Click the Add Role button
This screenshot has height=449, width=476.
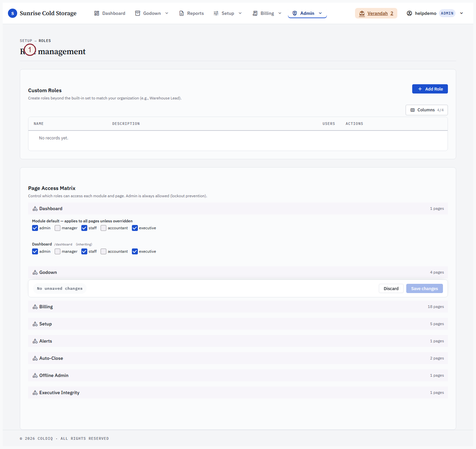pos(430,89)
